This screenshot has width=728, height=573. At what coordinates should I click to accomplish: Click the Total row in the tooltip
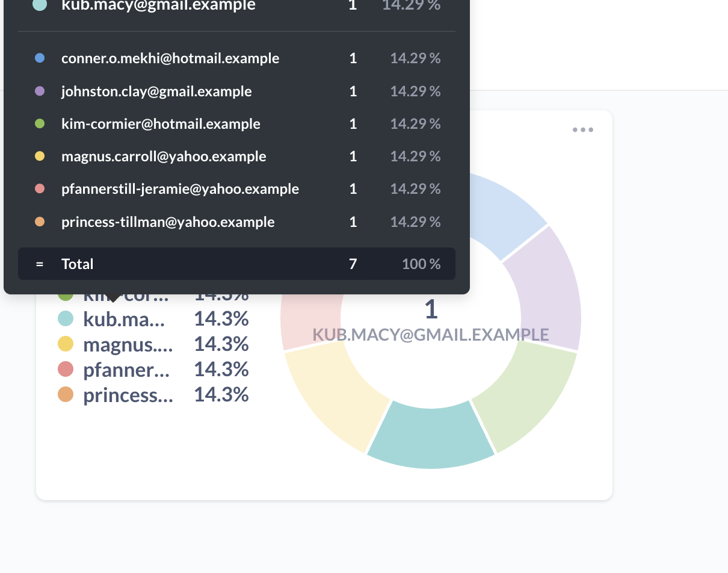click(236, 264)
